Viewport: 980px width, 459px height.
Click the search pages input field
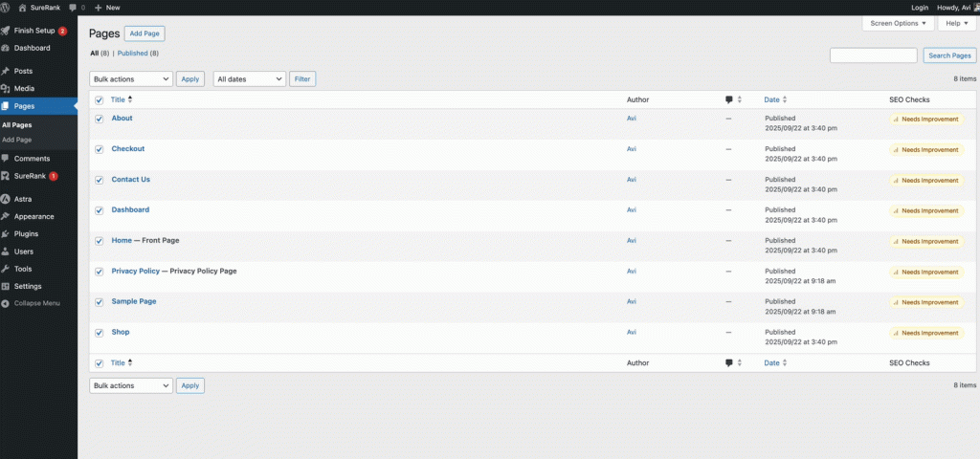(873, 55)
